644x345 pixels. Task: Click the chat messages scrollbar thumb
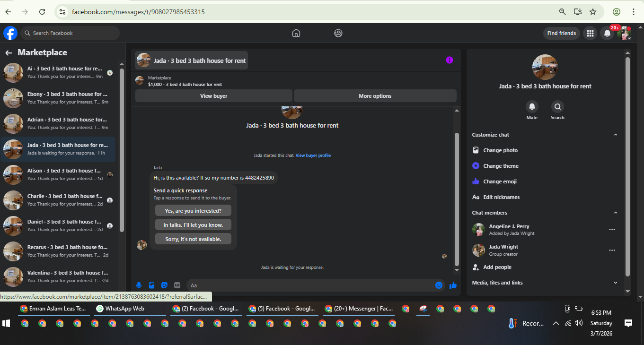click(x=457, y=198)
